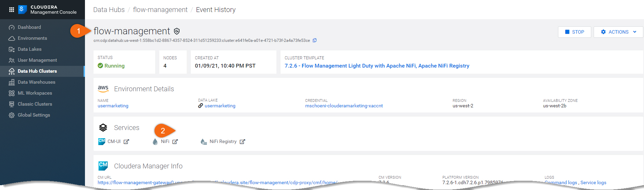Click the Cloudera Manager Info CM icon
The height and width of the screenshot is (190, 644).
point(103,166)
